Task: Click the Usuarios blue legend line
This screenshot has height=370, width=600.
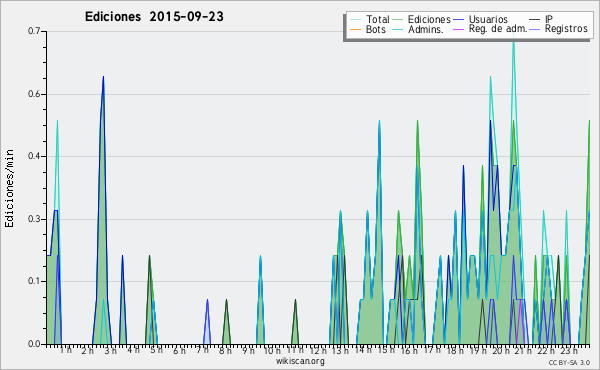Action: coord(458,20)
